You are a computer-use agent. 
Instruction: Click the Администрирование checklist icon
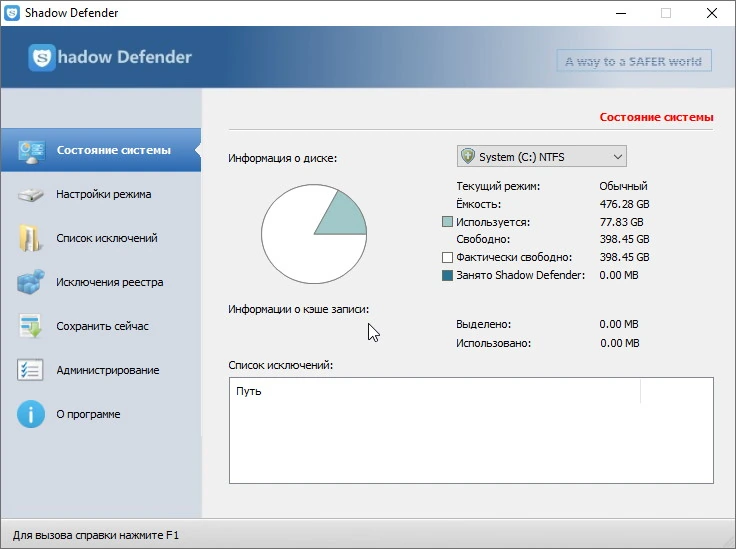tap(30, 370)
